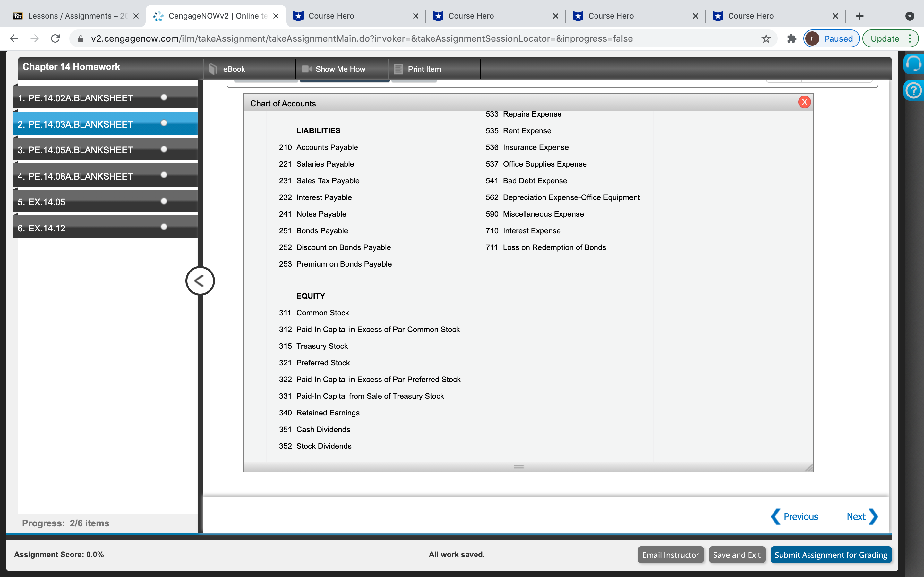This screenshot has width=924, height=577.
Task: Close the Chart of Accounts popup
Action: (x=804, y=102)
